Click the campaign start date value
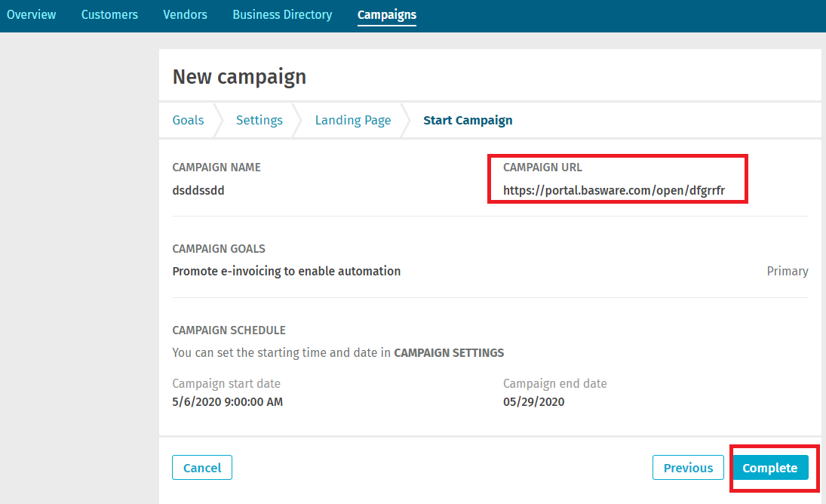Screen dimensions: 826x504 click(x=227, y=402)
